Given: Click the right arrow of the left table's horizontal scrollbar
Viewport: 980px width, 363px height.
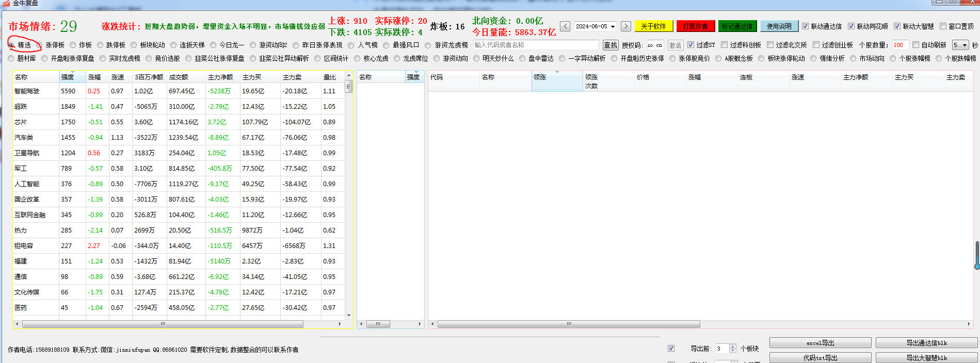Looking at the screenshot, I should (x=340, y=324).
